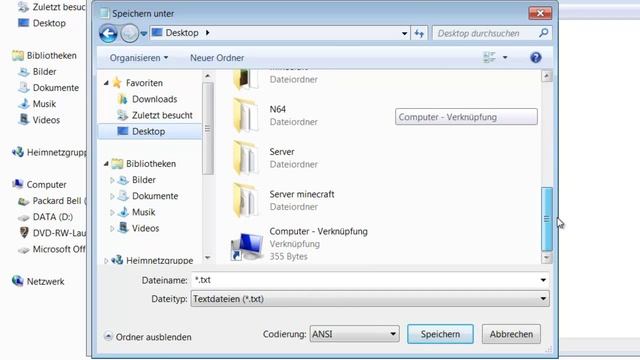Collapse the Bibliotheken tree group in dialog
Viewport: 640px width, 360px height.
tap(106, 164)
